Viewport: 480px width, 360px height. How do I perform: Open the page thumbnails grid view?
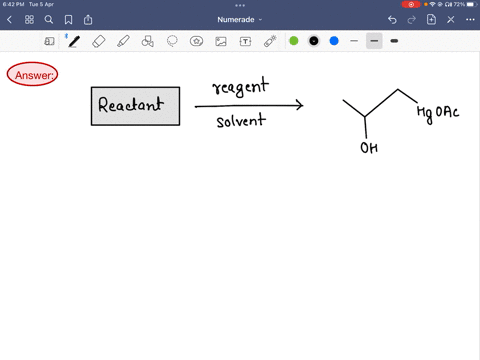pyautogui.click(x=29, y=20)
